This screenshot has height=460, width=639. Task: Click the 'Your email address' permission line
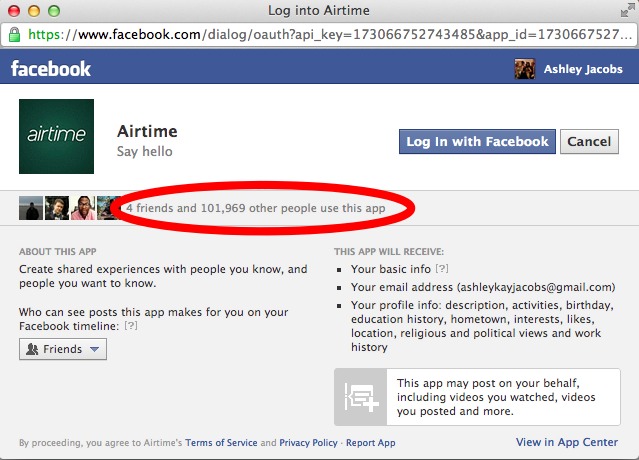pyautogui.click(x=483, y=287)
